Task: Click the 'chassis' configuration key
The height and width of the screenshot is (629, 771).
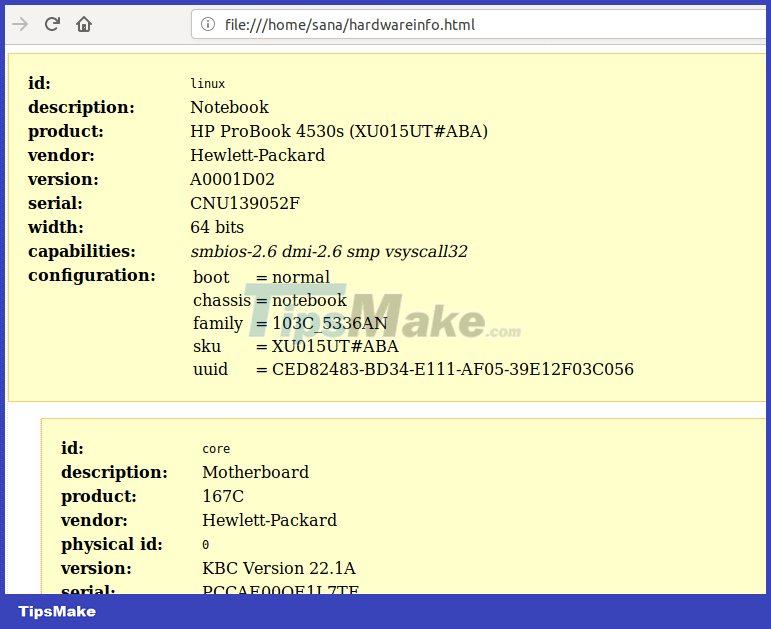Action: click(222, 300)
